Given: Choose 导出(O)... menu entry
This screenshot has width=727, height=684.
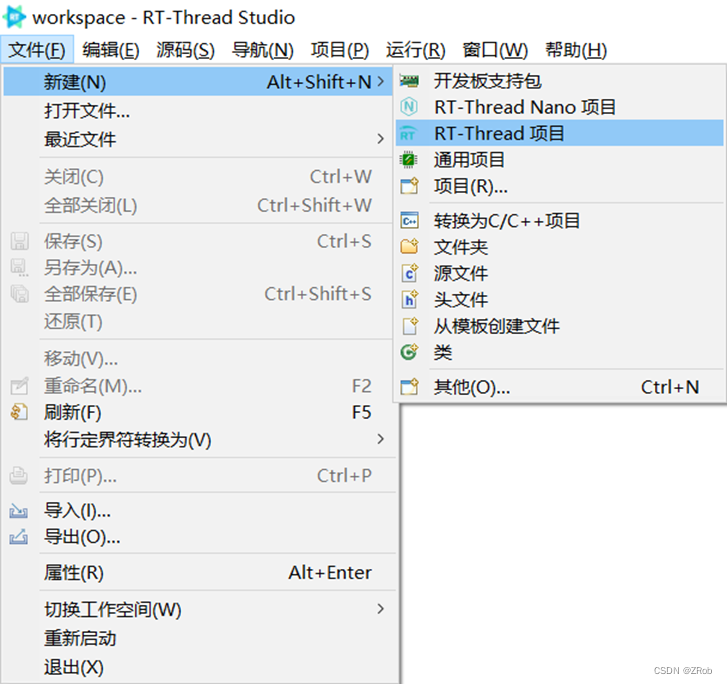Looking at the screenshot, I should [x=198, y=537].
